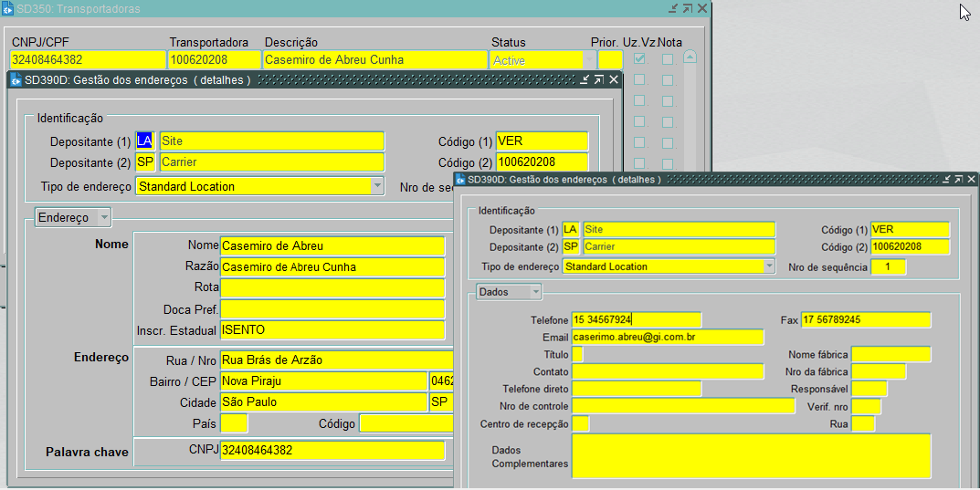The height and width of the screenshot is (490, 980).
Task: Maximize the SD350 Transportadoras window
Action: point(688,8)
